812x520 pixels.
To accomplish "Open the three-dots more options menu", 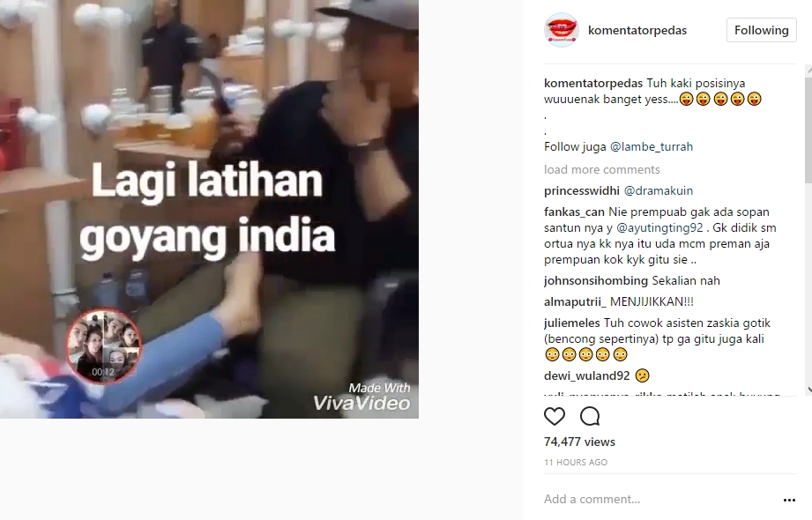I will click(789, 500).
